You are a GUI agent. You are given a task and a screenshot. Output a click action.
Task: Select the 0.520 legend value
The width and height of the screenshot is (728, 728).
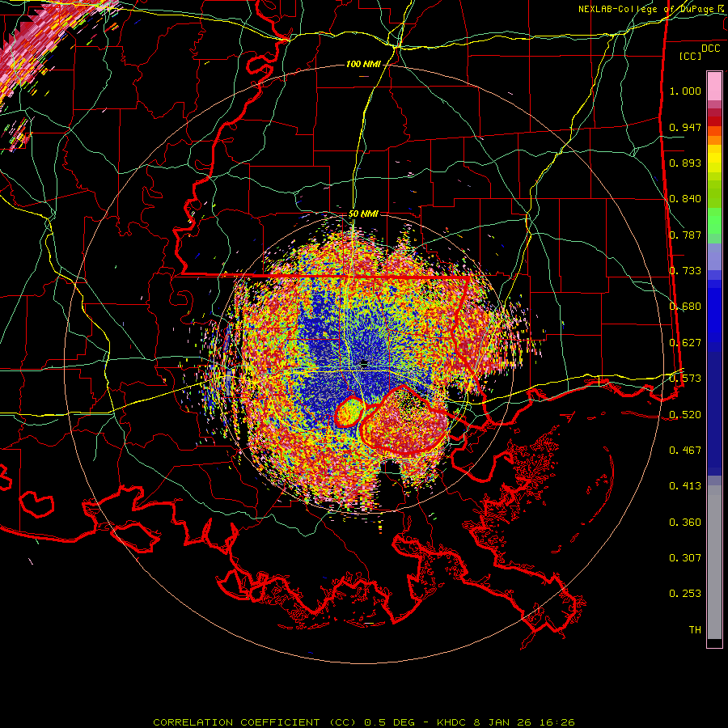point(685,415)
